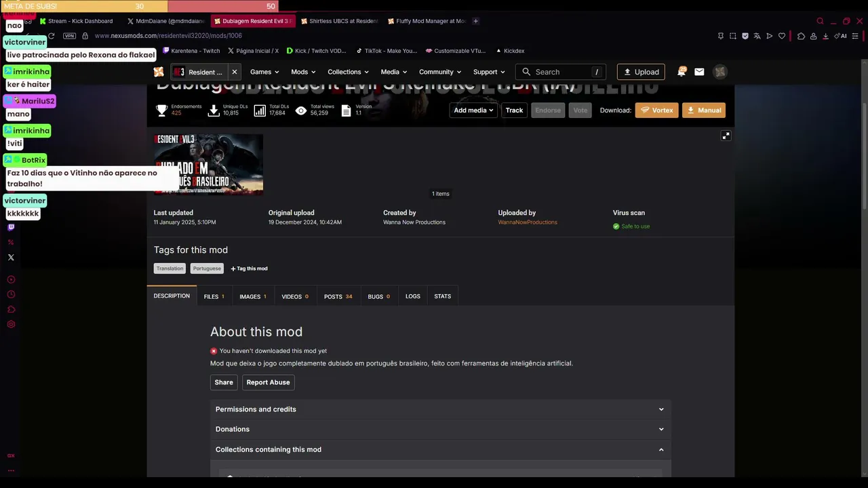Click the snapshot icon in address bar
Viewport: 868px width, 488px height.
(733, 36)
